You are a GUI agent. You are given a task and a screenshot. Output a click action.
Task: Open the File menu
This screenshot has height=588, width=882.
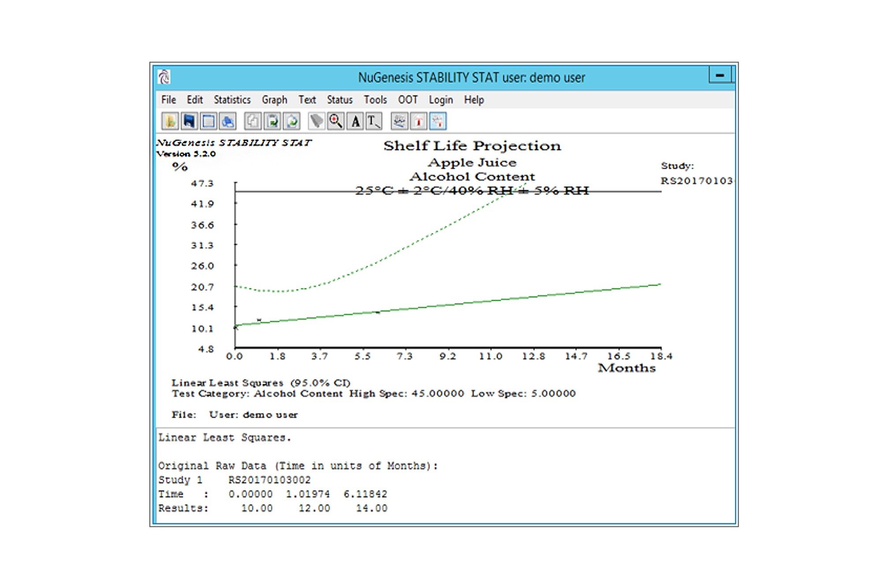point(168,100)
